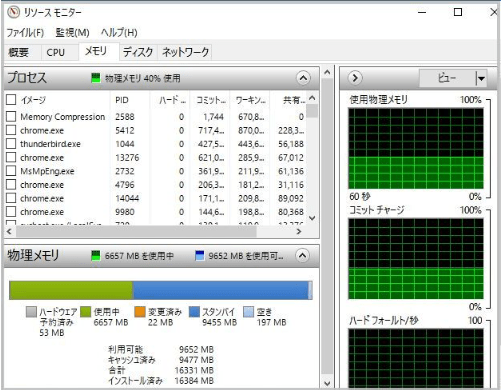The image size is (501, 390).
Task: Click process list horizontal scroll left arrow
Action: (9, 231)
